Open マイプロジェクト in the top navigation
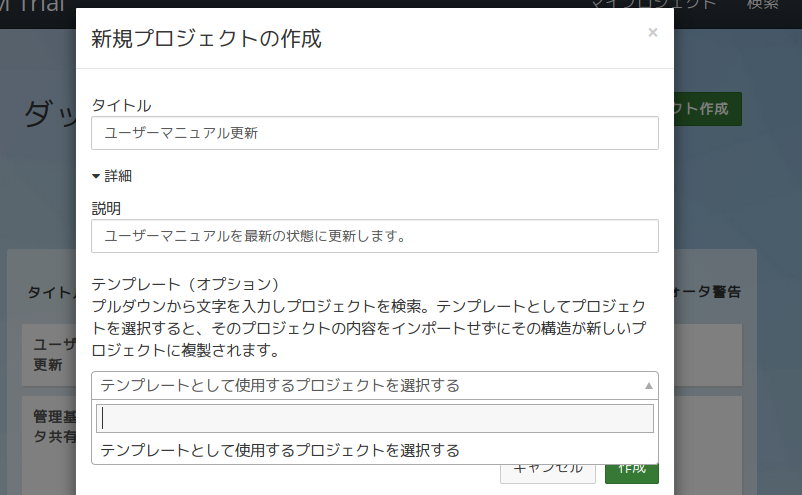802x495 pixels. coord(653,4)
